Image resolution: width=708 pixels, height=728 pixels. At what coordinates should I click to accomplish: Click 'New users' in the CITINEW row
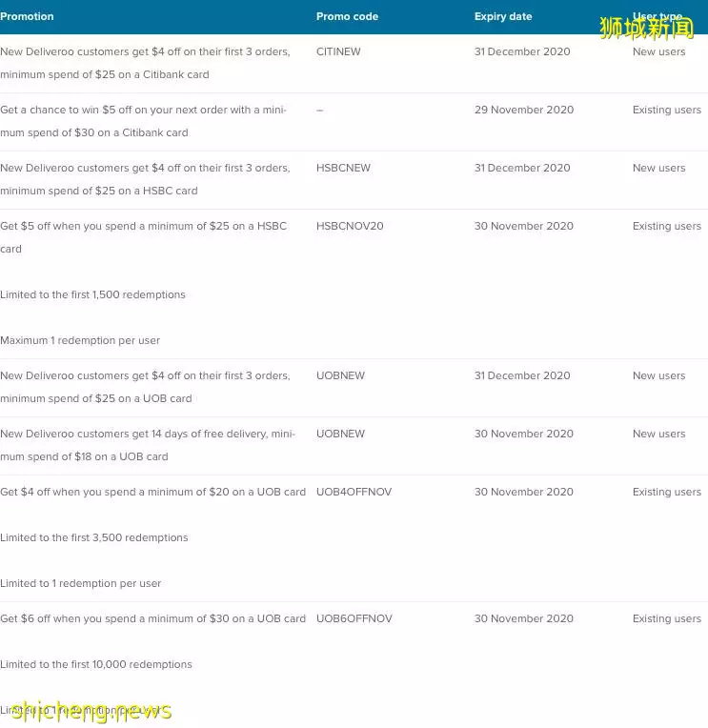659,51
